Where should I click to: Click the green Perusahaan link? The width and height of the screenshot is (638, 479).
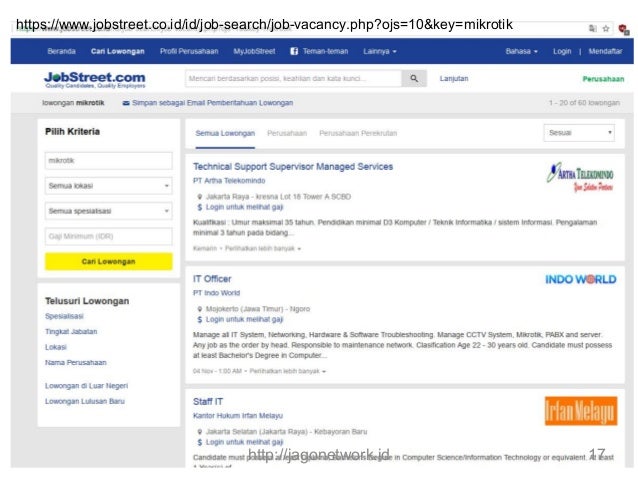coord(603,79)
